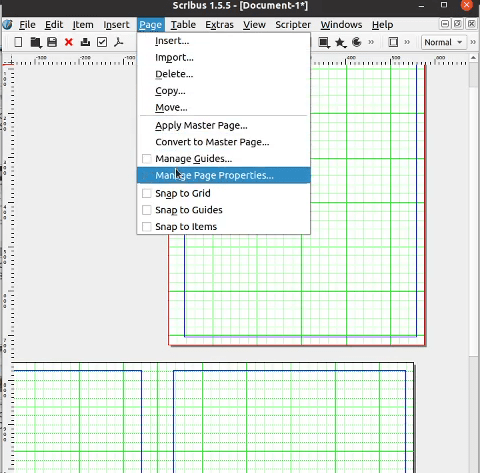Click the Export as PDF icon
The width and height of the screenshot is (480, 473).
(119, 42)
